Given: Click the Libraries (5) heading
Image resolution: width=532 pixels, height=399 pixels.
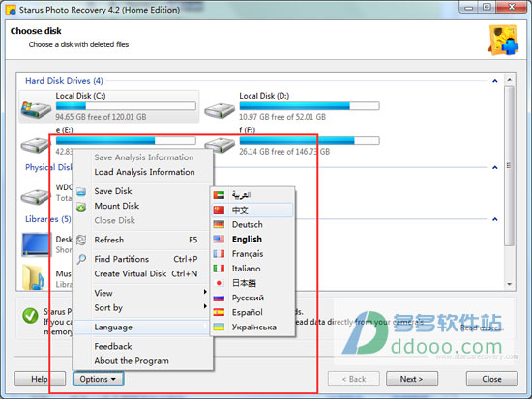Looking at the screenshot, I should pyautogui.click(x=48, y=219).
